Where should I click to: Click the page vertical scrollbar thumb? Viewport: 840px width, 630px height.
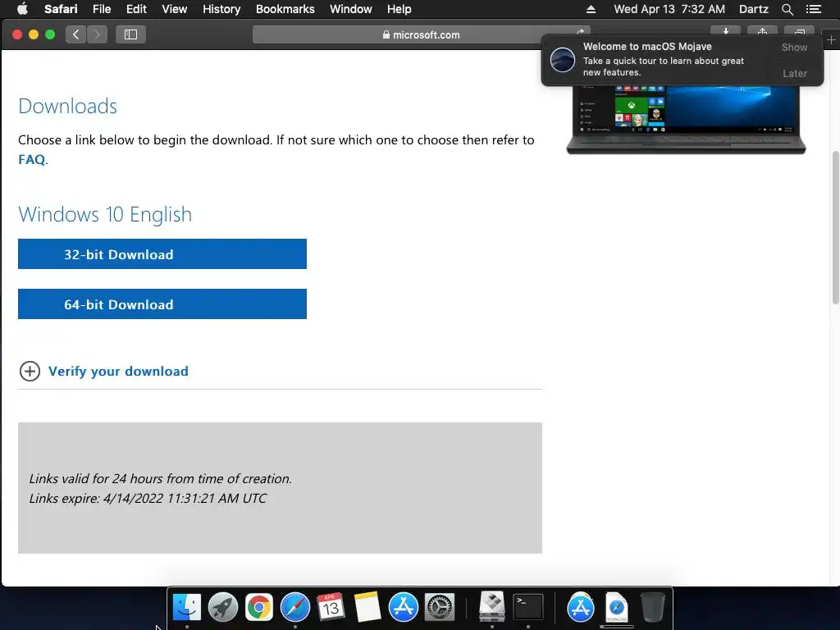coord(835,228)
